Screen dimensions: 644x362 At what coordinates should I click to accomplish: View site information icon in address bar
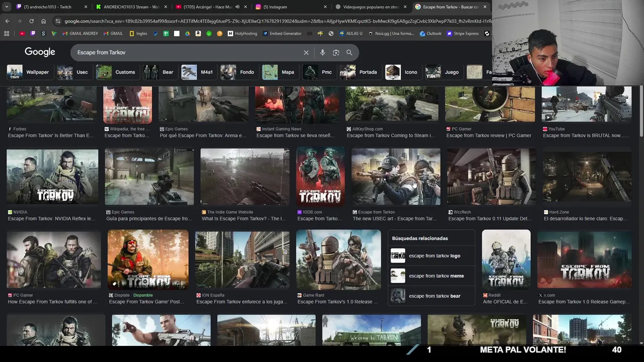point(58,21)
